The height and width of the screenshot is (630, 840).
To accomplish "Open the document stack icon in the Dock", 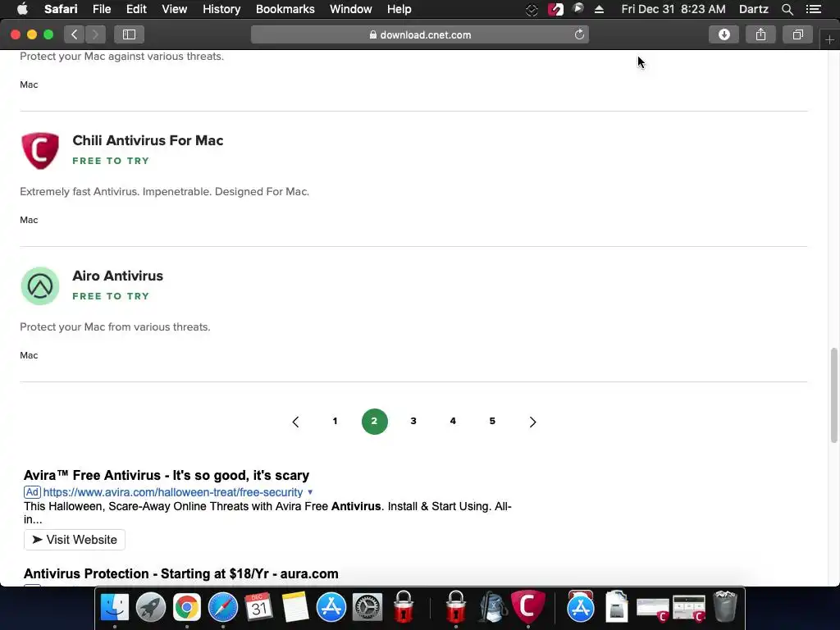I will (617, 608).
